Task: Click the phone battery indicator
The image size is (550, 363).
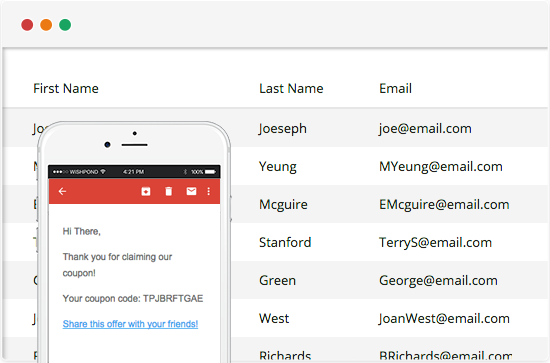Action: point(210,172)
